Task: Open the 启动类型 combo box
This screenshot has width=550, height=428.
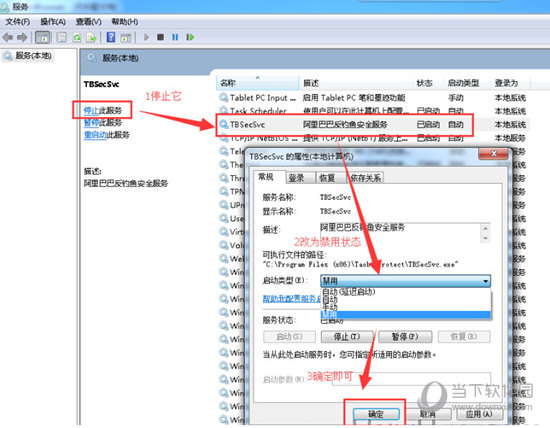Action: coord(405,281)
